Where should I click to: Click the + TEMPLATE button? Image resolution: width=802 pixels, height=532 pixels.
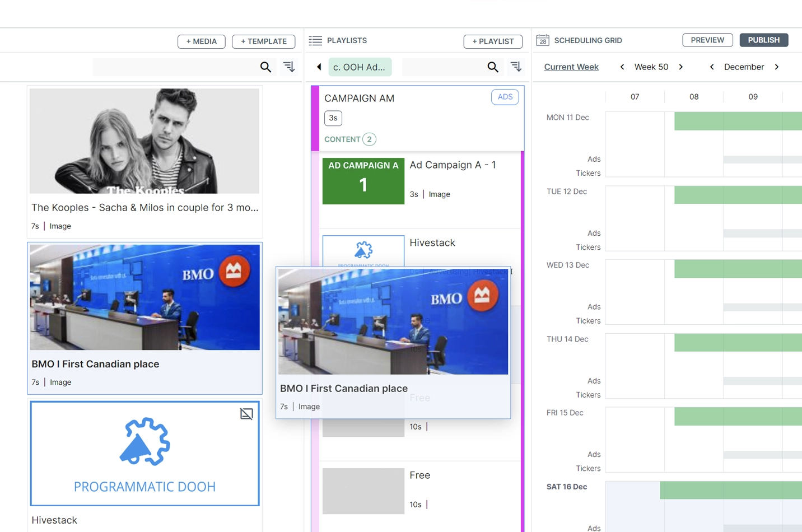click(263, 41)
